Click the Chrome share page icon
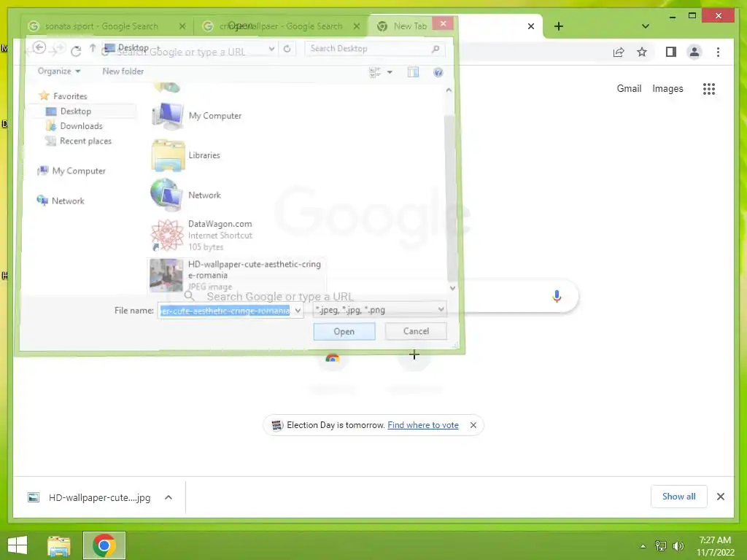The image size is (747, 560). [619, 52]
